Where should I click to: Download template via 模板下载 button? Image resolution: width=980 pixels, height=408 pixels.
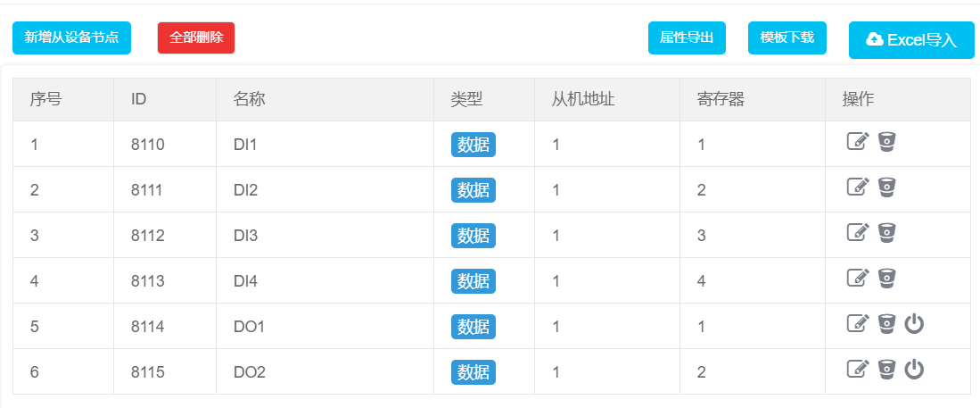point(786,37)
